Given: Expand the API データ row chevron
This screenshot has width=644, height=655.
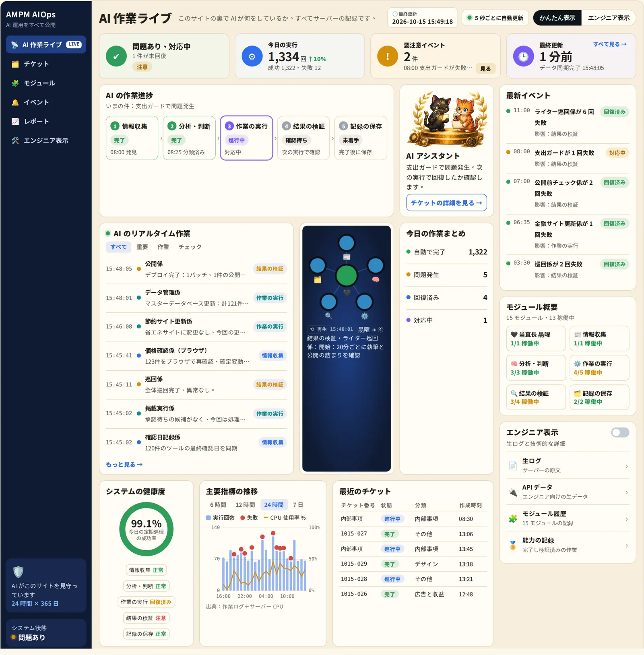Looking at the screenshot, I should [627, 492].
